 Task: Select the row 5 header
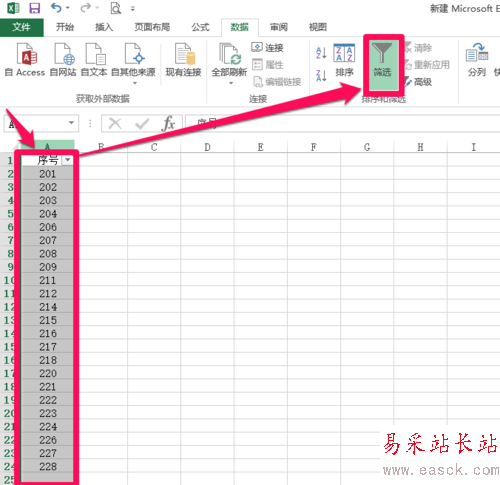(x=10, y=214)
